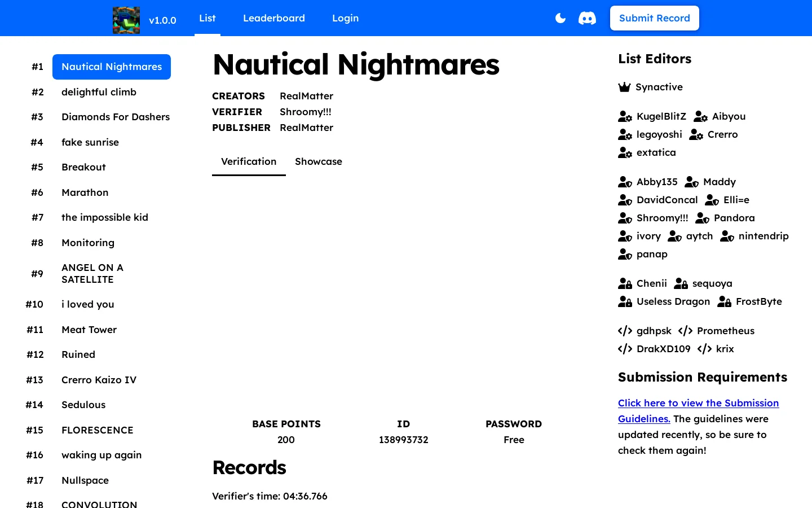Click the user-shield icon beside aytch
The image size is (812, 508).
click(x=674, y=236)
